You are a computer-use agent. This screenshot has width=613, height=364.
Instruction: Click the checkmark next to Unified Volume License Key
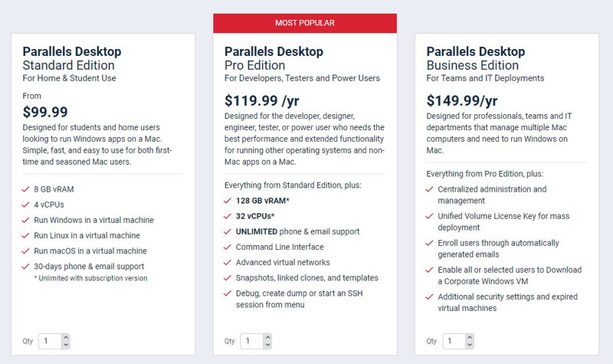click(430, 216)
